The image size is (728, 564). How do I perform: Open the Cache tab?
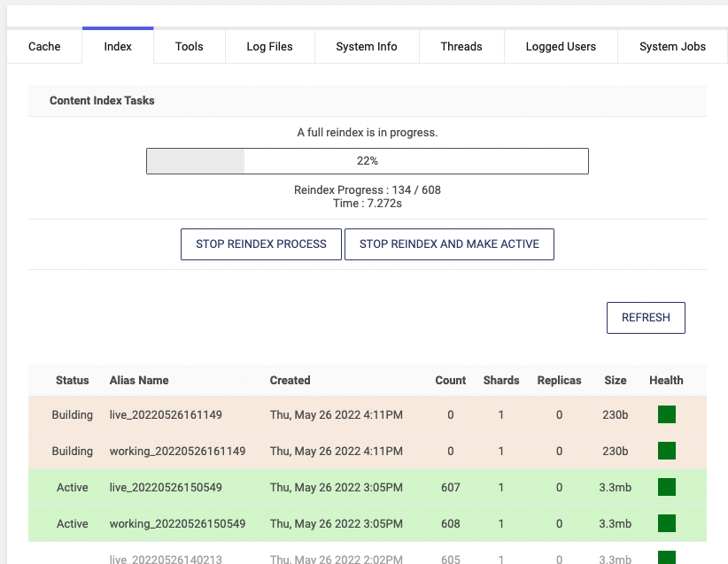coord(44,46)
